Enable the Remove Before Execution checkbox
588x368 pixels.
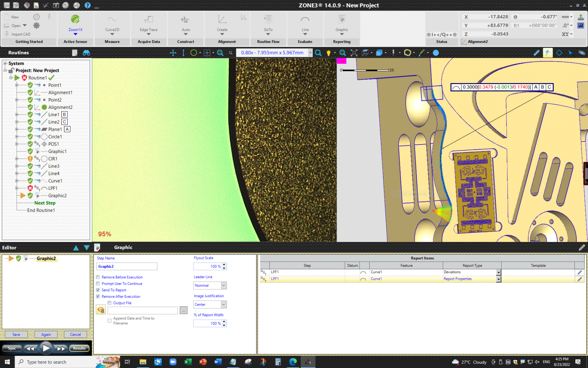(98, 277)
